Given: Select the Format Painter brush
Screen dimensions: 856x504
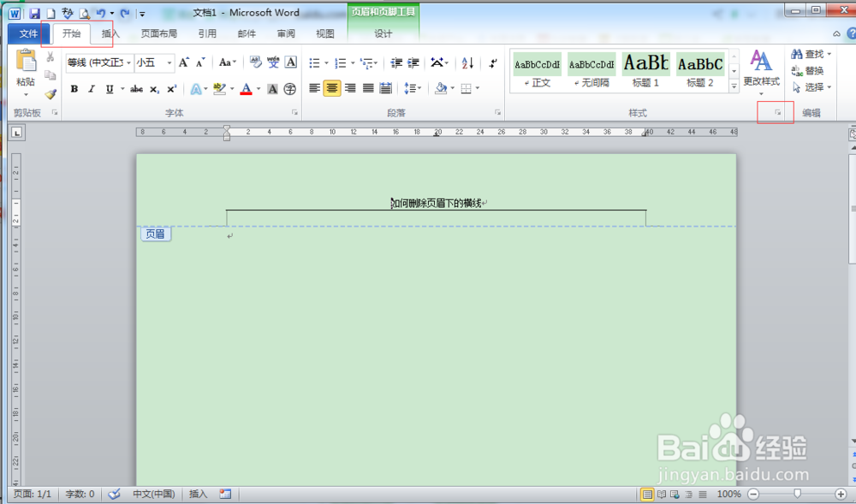Looking at the screenshot, I should (x=51, y=94).
